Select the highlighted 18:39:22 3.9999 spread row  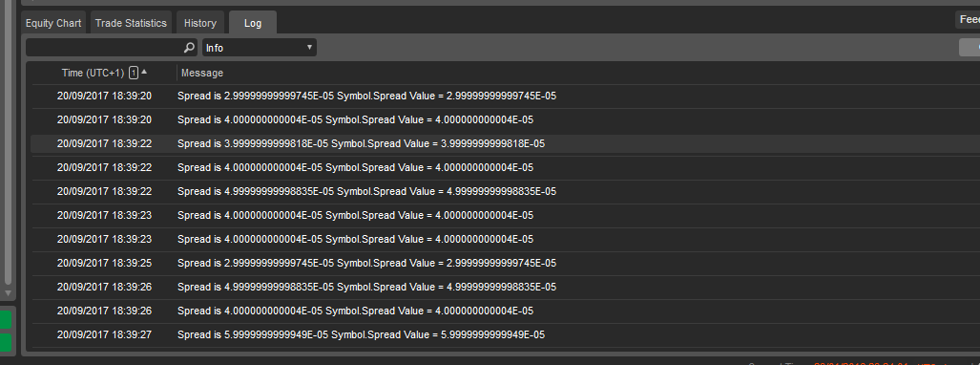coord(505,143)
